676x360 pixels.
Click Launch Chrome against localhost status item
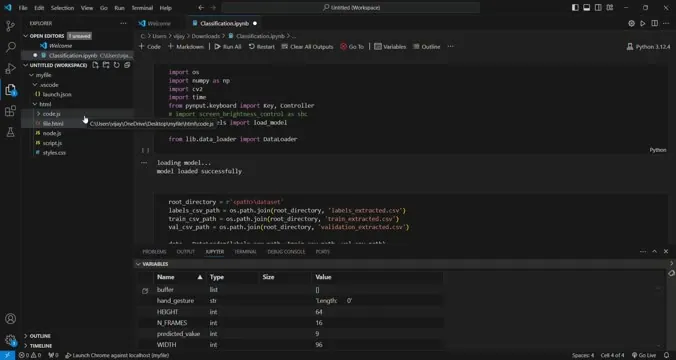pyautogui.click(x=117, y=355)
